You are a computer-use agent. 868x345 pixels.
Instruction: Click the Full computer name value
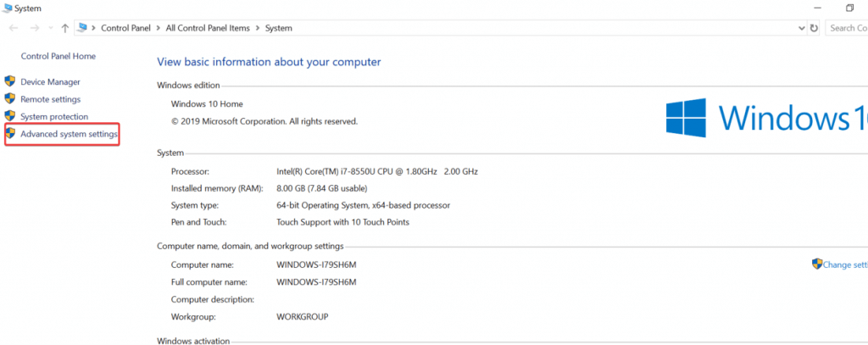coord(316,282)
